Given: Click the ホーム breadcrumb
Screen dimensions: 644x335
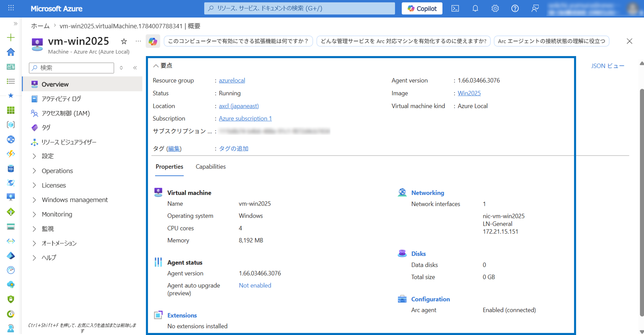Looking at the screenshot, I should (40, 26).
